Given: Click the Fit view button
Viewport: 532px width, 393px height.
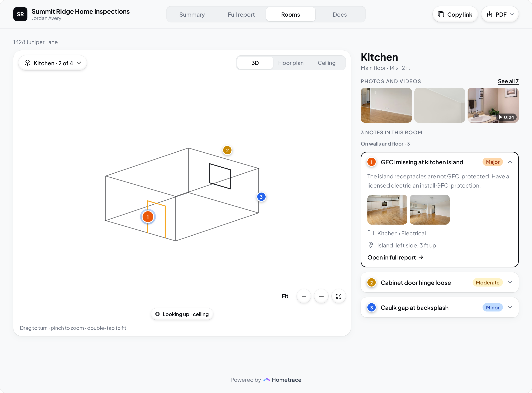Looking at the screenshot, I should 285,296.
